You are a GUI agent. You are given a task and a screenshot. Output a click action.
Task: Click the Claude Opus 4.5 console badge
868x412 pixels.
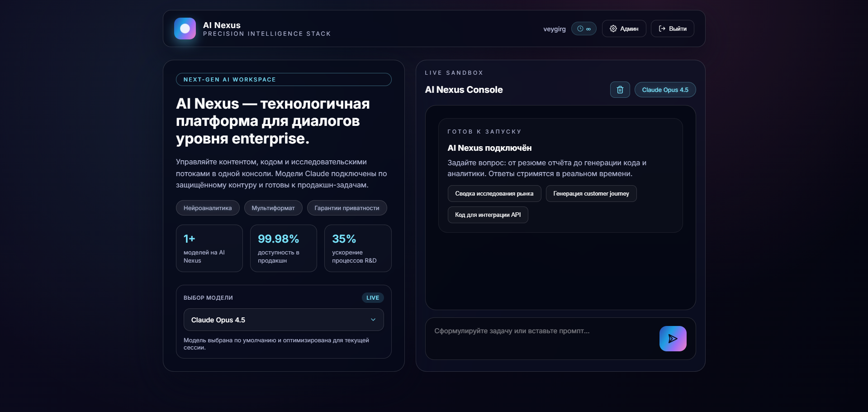tap(664, 90)
